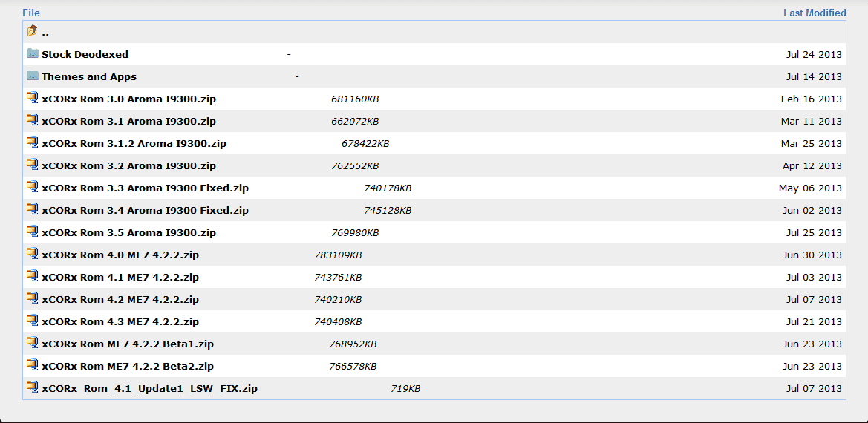Open the Themes and Apps folder link

coord(89,76)
